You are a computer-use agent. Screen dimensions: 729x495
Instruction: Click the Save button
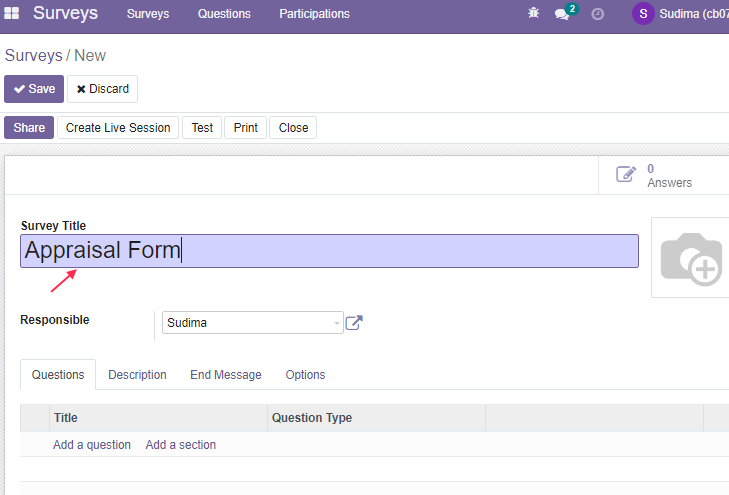click(34, 89)
